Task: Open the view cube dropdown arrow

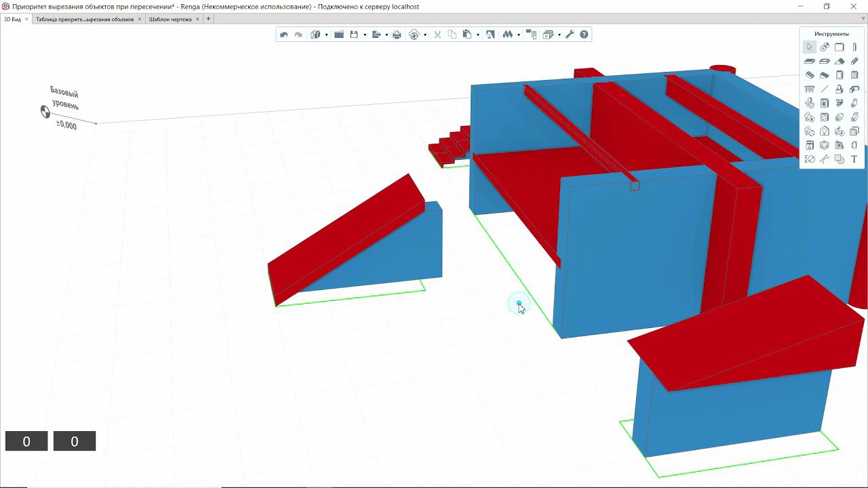Action: click(x=326, y=35)
